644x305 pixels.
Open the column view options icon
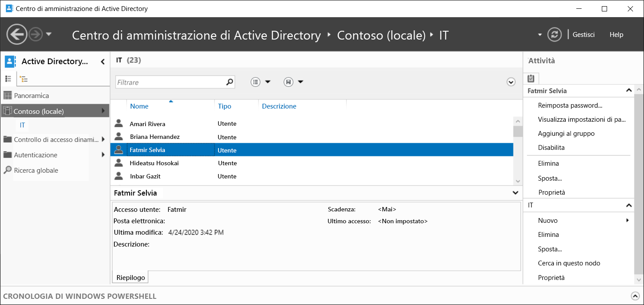[x=255, y=82]
